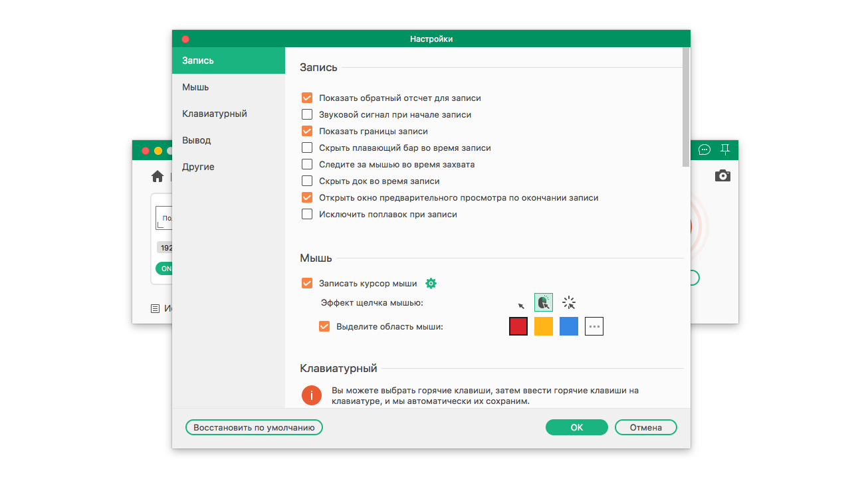Image resolution: width=868 pixels, height=497 pixels.
Task: Click the camera screenshot icon
Action: tap(722, 175)
